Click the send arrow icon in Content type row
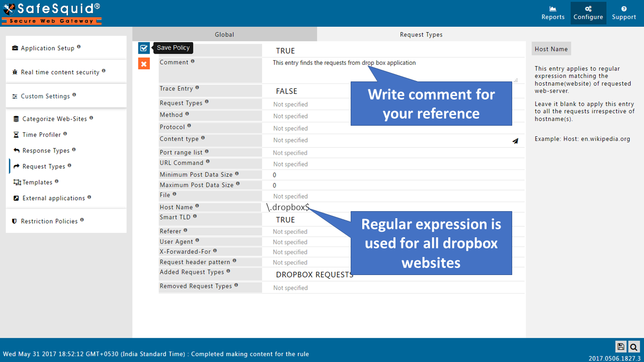The width and height of the screenshot is (644, 362). [515, 141]
